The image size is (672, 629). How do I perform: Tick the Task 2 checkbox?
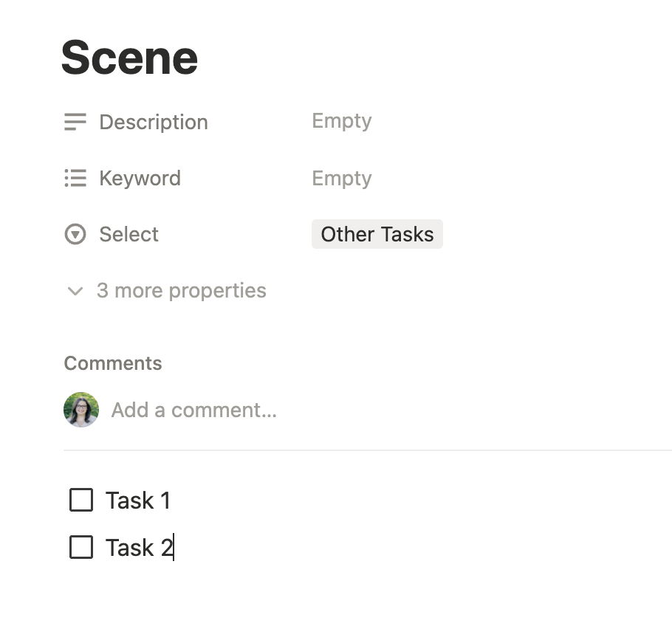(81, 547)
